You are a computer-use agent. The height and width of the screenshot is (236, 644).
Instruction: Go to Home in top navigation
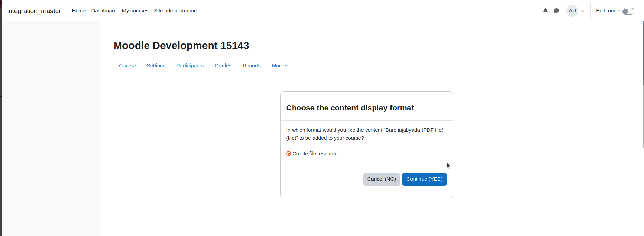(x=79, y=11)
